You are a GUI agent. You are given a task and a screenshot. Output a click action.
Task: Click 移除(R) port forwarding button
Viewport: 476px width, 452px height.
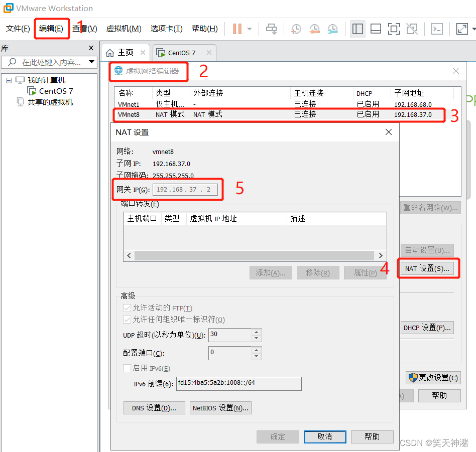318,273
